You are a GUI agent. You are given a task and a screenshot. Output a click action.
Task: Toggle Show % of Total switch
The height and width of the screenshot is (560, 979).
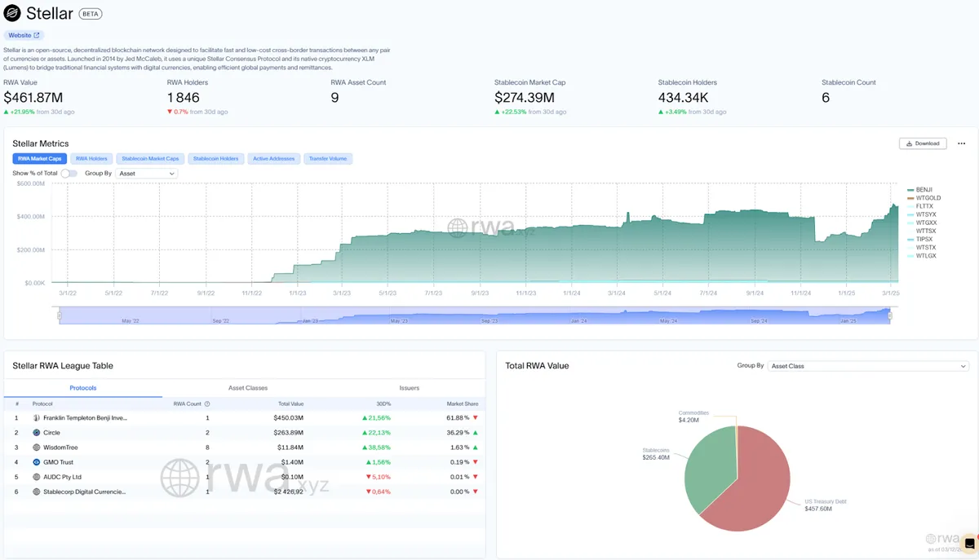click(69, 174)
